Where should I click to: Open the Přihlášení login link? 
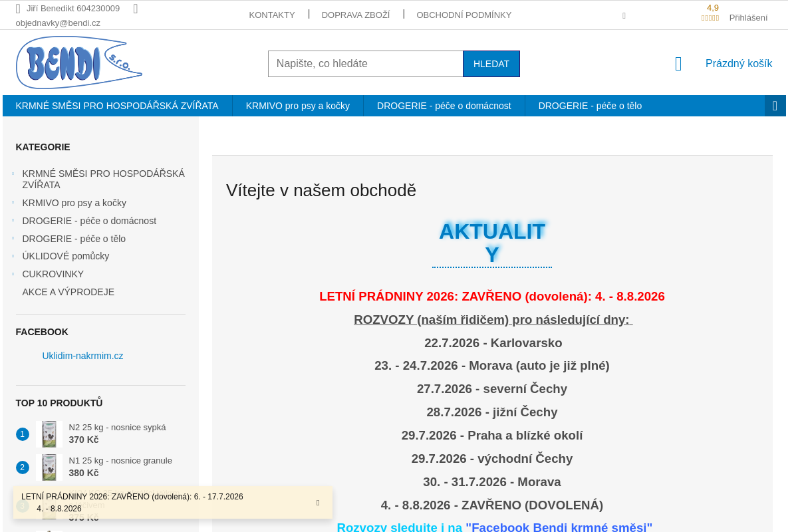(x=748, y=18)
